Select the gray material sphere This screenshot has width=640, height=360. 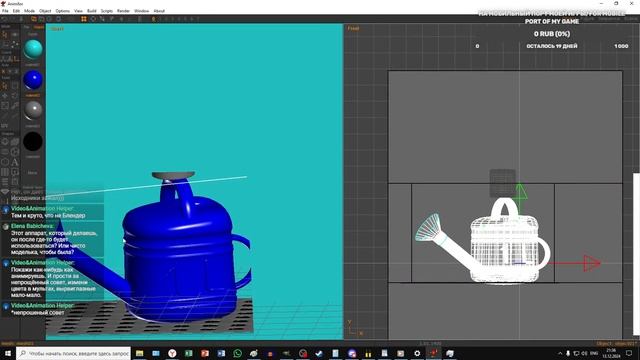point(33,111)
